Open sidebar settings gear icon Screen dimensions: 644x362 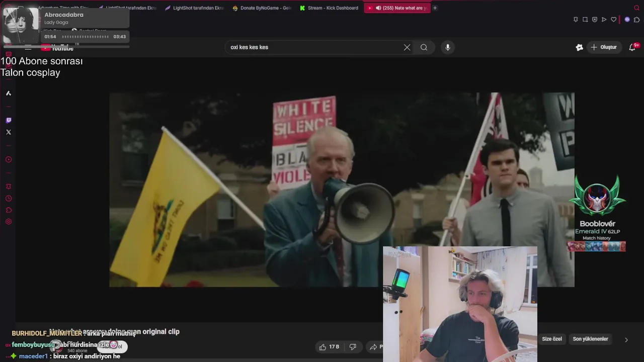click(x=9, y=222)
